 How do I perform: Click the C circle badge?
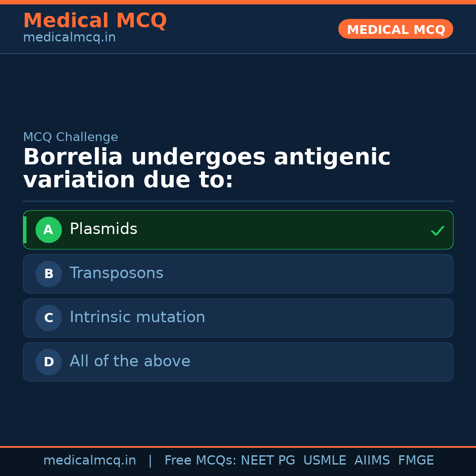[x=48, y=318]
